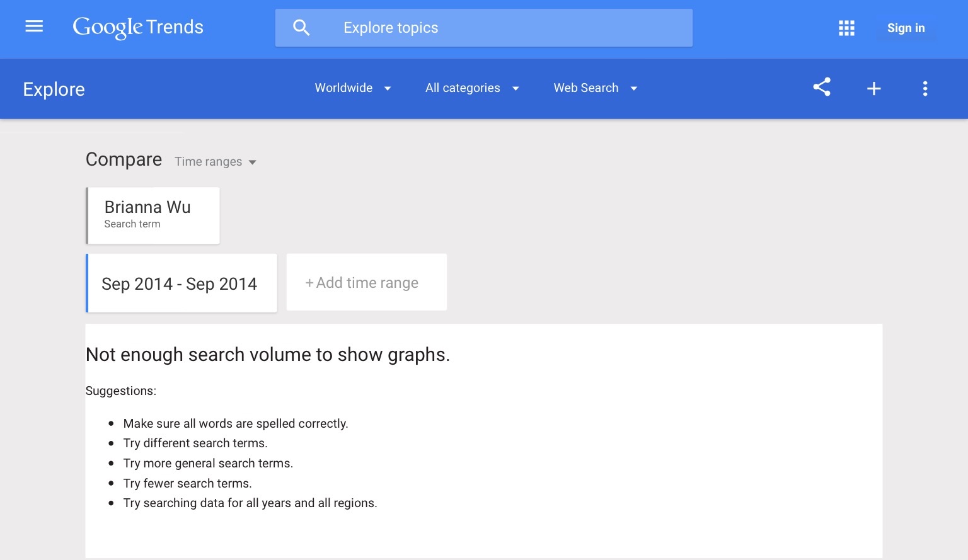Expand the Worldwide region dropdown

click(353, 88)
